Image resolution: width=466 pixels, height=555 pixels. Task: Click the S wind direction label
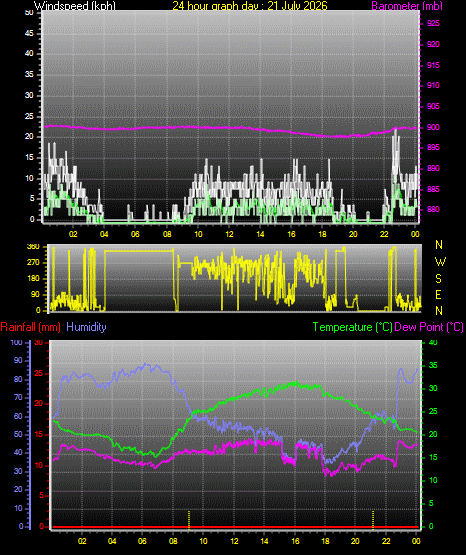438,279
